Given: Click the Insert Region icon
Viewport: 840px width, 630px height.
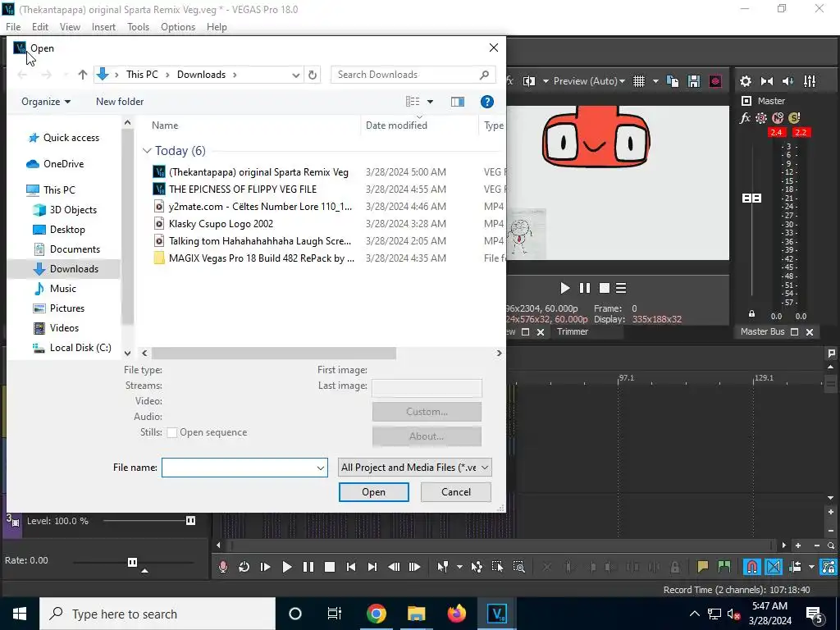Looking at the screenshot, I should point(724,567).
